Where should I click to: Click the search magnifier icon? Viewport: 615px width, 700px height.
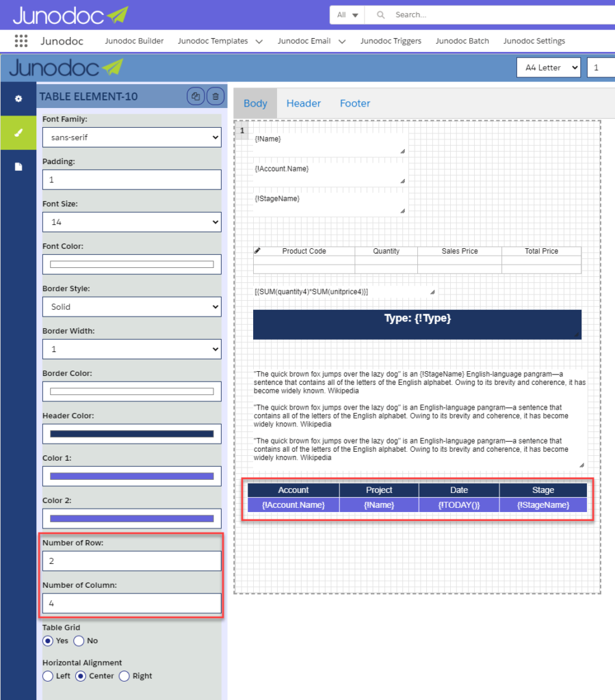pyautogui.click(x=380, y=15)
